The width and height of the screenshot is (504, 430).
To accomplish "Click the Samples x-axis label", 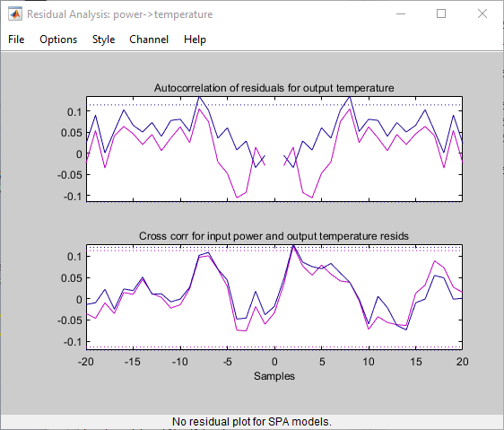I will (274, 376).
